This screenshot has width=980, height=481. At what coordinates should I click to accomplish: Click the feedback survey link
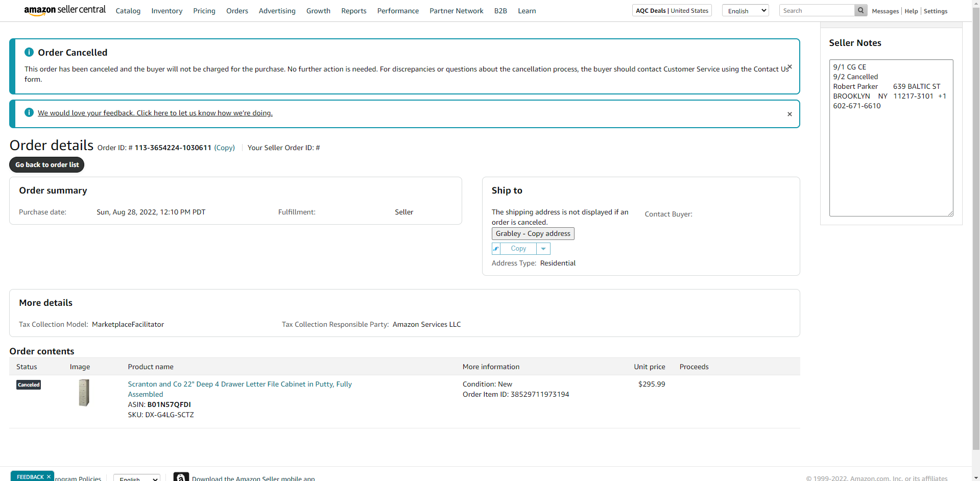(x=155, y=113)
